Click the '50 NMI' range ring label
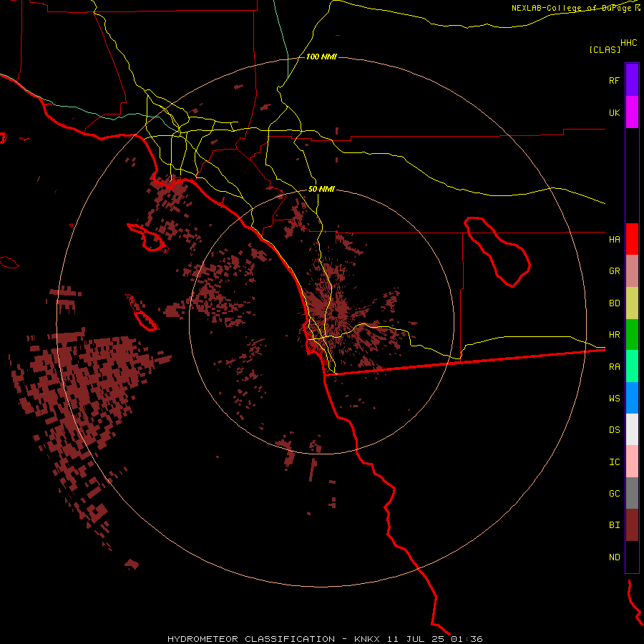Image resolution: width=644 pixels, height=644 pixels. pos(321,189)
